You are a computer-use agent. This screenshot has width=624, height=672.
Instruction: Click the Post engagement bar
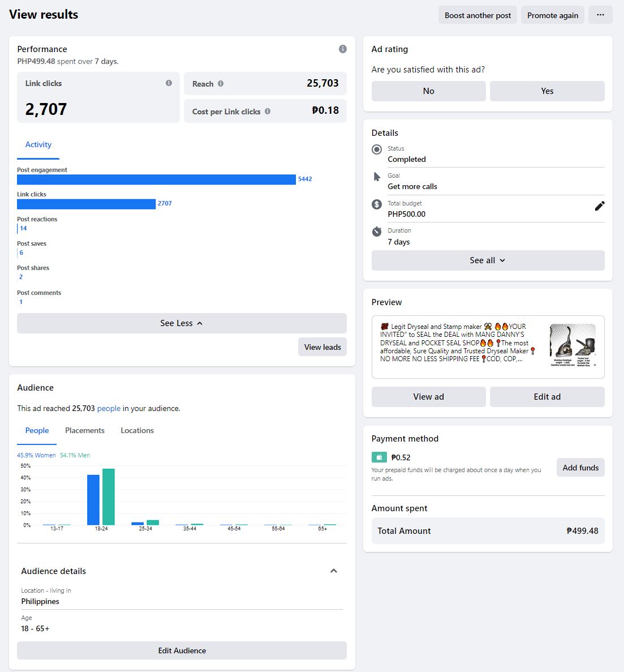[156, 179]
